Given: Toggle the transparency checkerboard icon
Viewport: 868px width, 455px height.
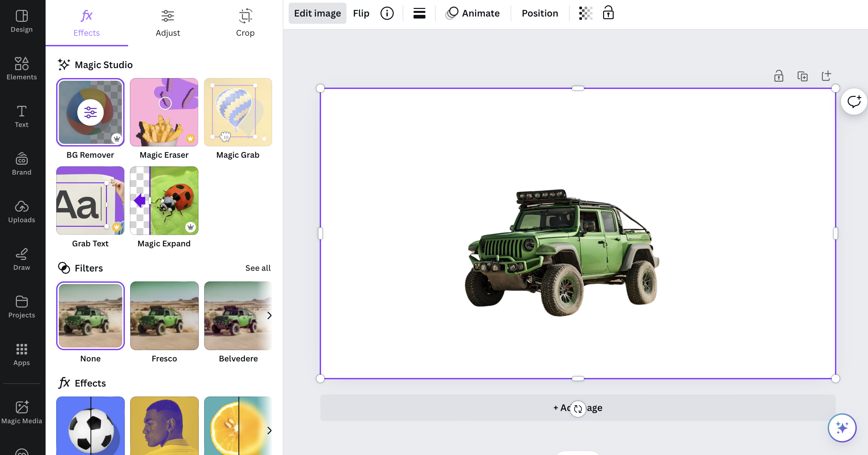Looking at the screenshot, I should [x=584, y=13].
